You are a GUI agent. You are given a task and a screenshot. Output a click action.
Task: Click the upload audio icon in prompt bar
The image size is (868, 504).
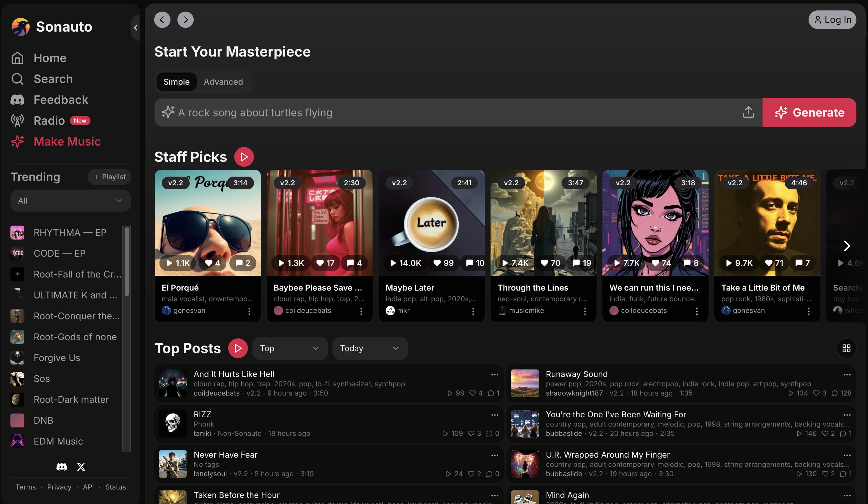click(748, 112)
